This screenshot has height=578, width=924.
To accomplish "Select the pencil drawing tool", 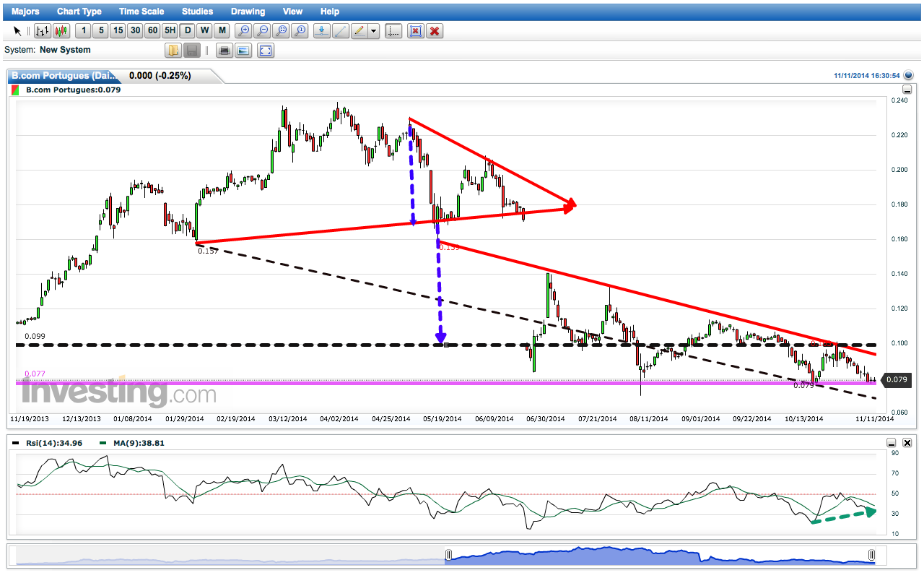I will pos(359,31).
